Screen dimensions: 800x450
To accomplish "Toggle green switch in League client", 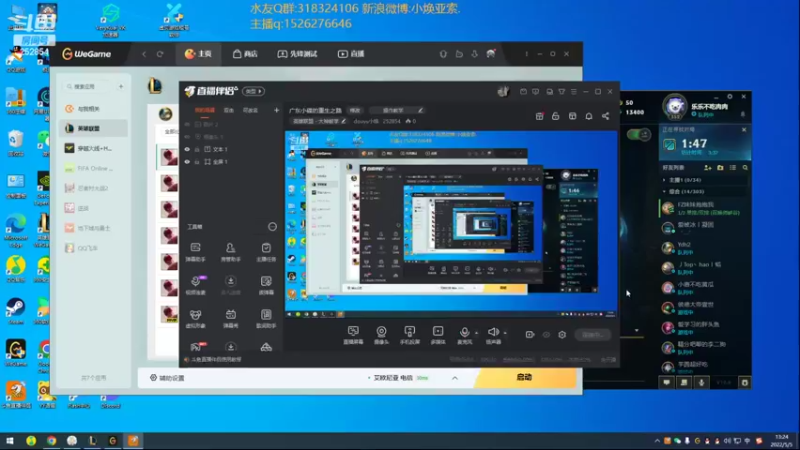I will point(639,135).
